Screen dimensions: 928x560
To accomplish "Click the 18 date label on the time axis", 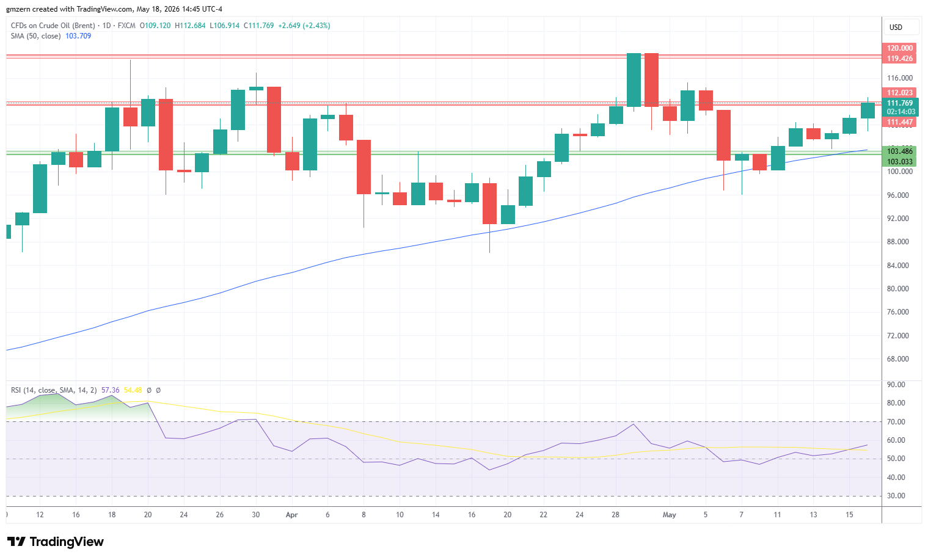I will click(112, 515).
